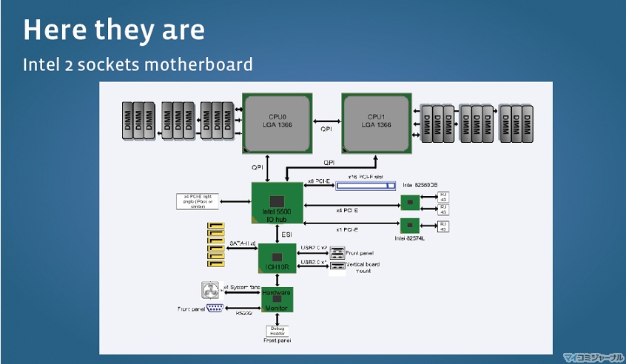Click the outermost DIMM bank right of CPU1
626x364 pixels.
(516, 124)
